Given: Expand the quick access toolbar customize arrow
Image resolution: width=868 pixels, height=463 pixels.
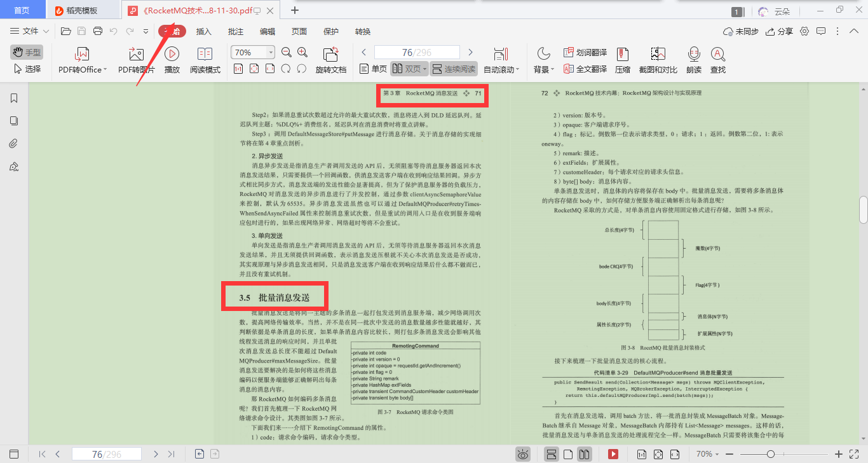Looking at the screenshot, I should (146, 31).
